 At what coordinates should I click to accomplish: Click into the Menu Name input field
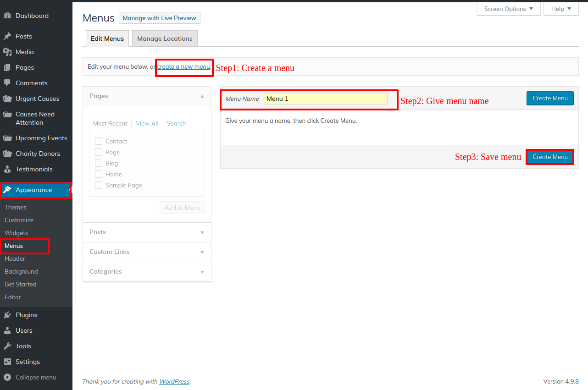point(326,99)
